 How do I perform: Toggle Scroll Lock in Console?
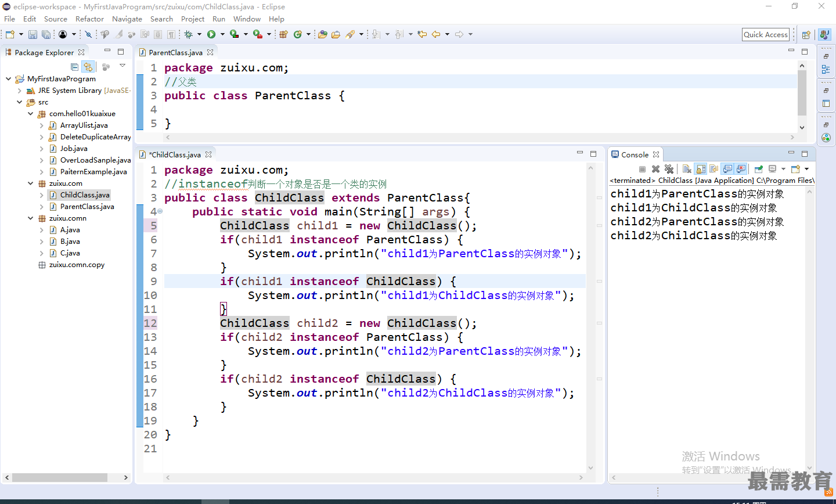pyautogui.click(x=701, y=169)
